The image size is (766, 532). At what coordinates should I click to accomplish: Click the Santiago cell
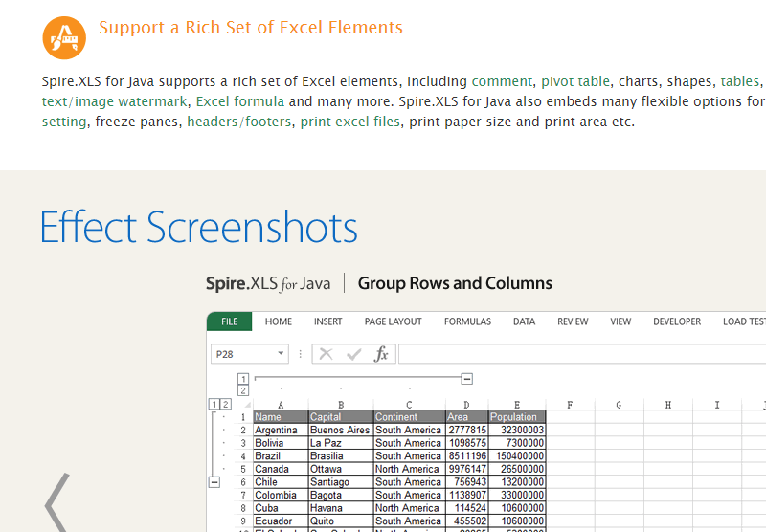point(341,482)
